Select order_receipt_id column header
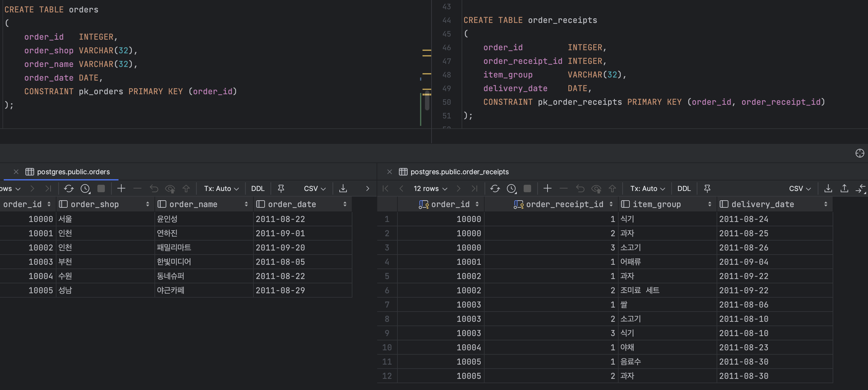Viewport: 868px width, 390px height. coord(551,204)
